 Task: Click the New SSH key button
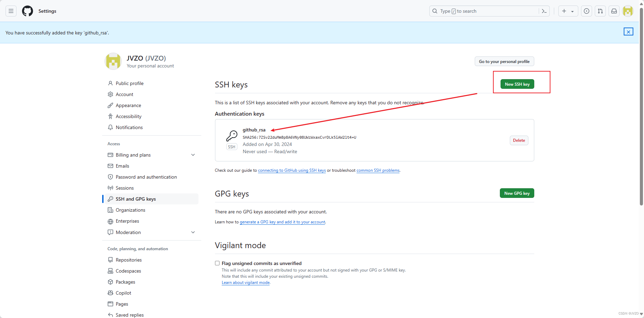coord(517,84)
